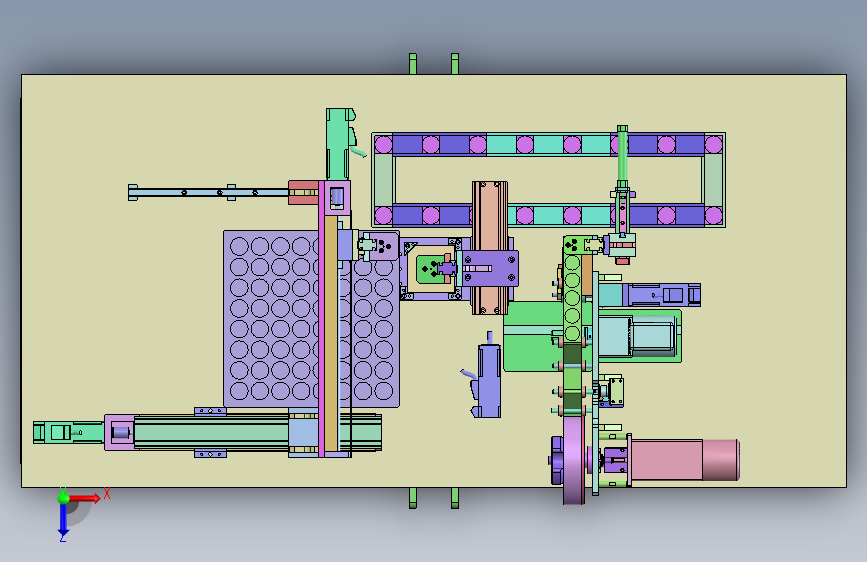The image size is (867, 562).
Task: Select the tall green cylinder rod over the conveyor
Action: coord(622,156)
